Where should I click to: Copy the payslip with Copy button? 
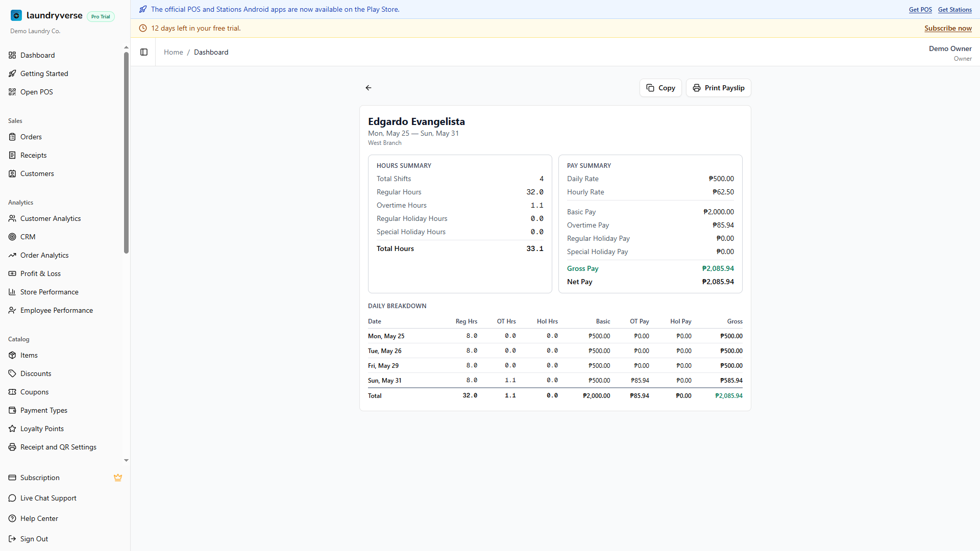click(x=660, y=88)
